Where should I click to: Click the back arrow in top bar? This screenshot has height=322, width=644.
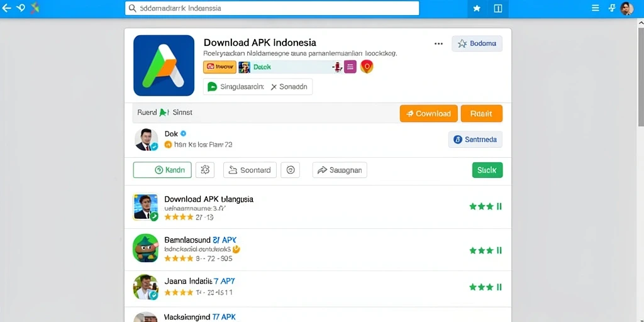click(x=6, y=8)
